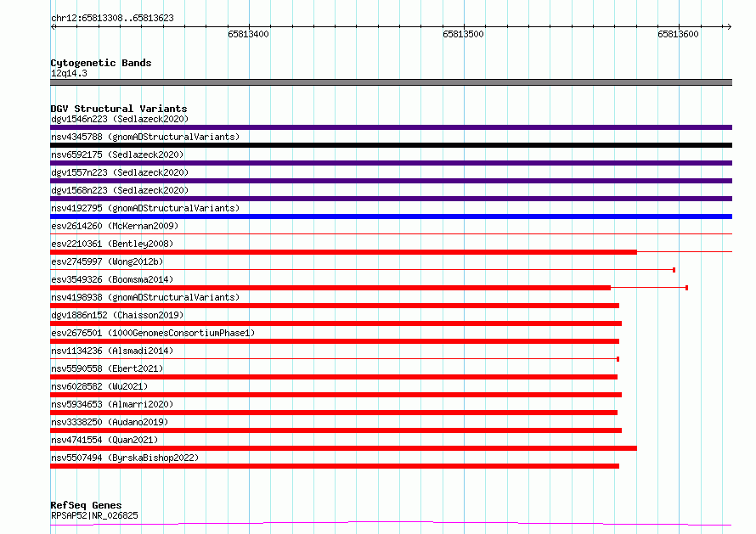Click the red bar under nsv5934653

coord(334,413)
